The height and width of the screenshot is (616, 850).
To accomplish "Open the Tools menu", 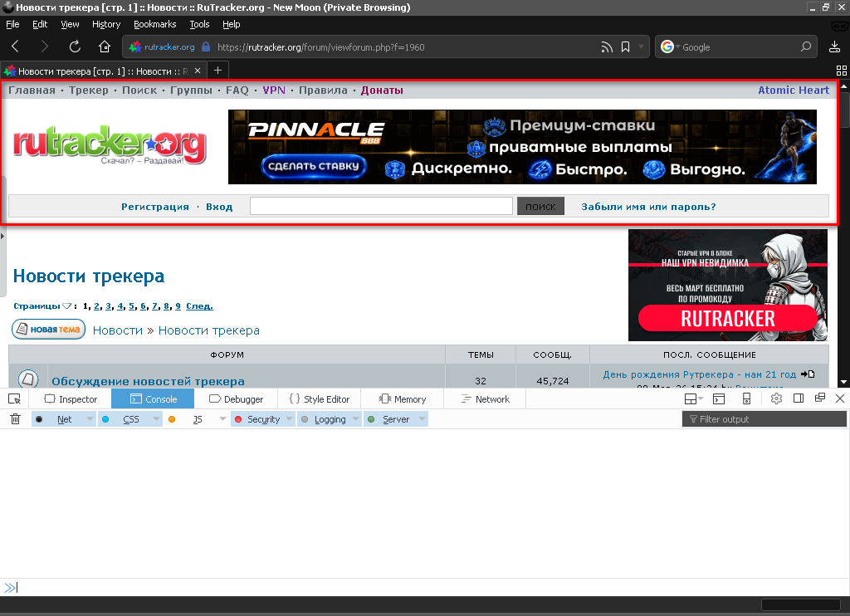I will coord(199,24).
